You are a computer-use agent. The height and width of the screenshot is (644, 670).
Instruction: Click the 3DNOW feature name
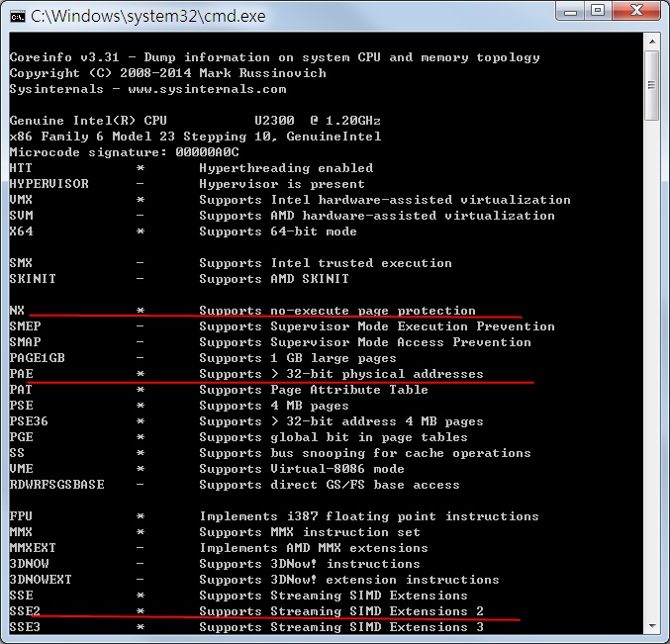pos(29,564)
